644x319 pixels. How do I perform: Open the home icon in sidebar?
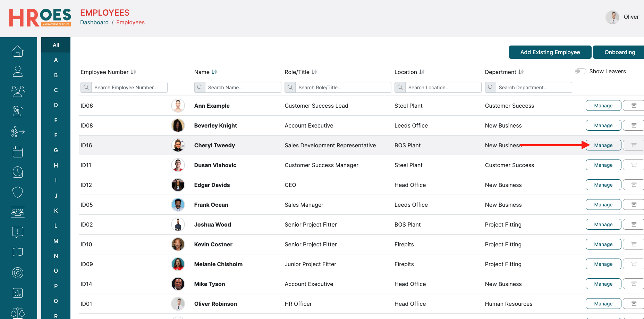(18, 51)
